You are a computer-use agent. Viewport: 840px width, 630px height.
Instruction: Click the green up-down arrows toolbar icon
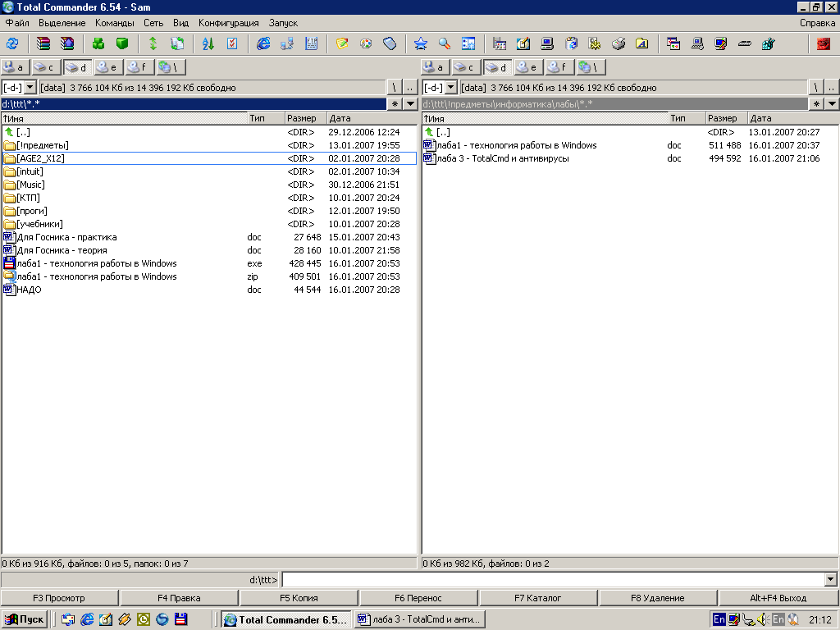click(x=153, y=43)
